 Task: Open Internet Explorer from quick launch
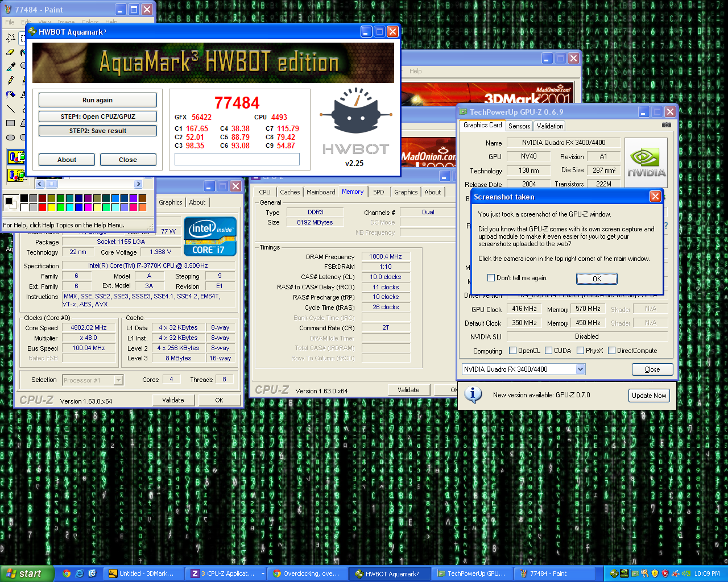[80, 573]
